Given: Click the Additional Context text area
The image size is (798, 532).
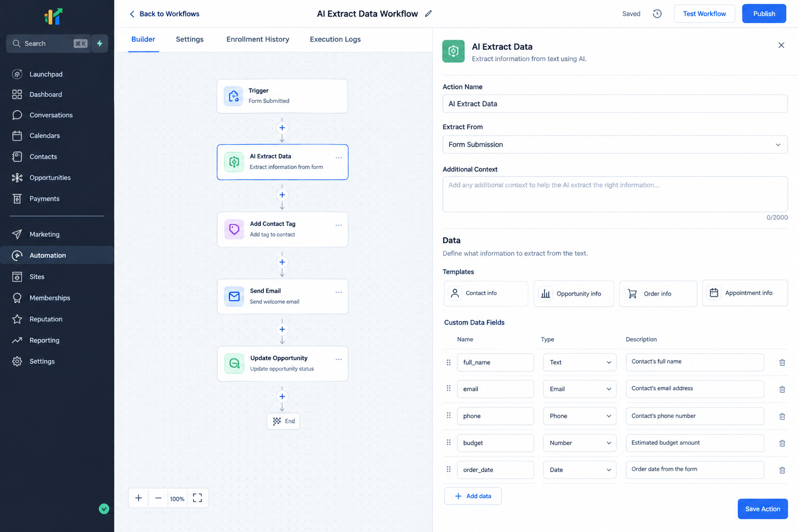Looking at the screenshot, I should (x=615, y=194).
